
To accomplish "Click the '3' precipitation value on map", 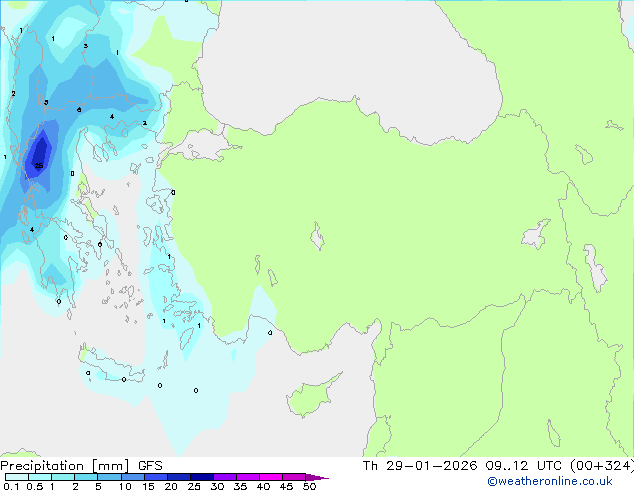I will click(x=85, y=46).
